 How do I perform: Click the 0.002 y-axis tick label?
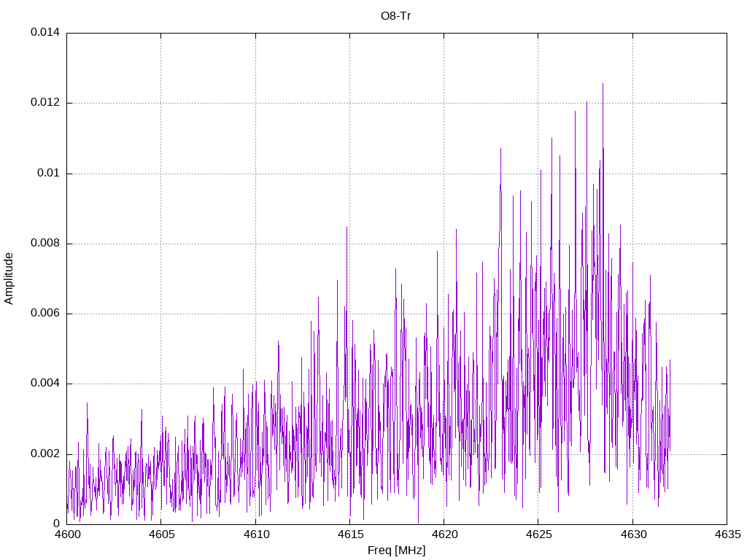click(45, 454)
